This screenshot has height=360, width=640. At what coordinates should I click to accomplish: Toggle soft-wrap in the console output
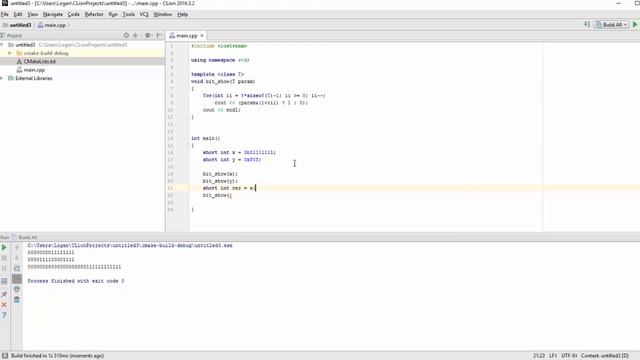(x=17, y=268)
